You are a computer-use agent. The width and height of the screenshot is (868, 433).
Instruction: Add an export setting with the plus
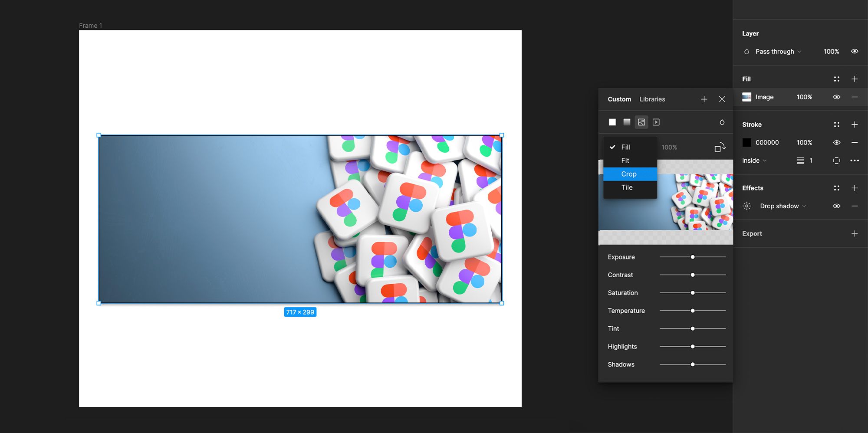pyautogui.click(x=855, y=233)
